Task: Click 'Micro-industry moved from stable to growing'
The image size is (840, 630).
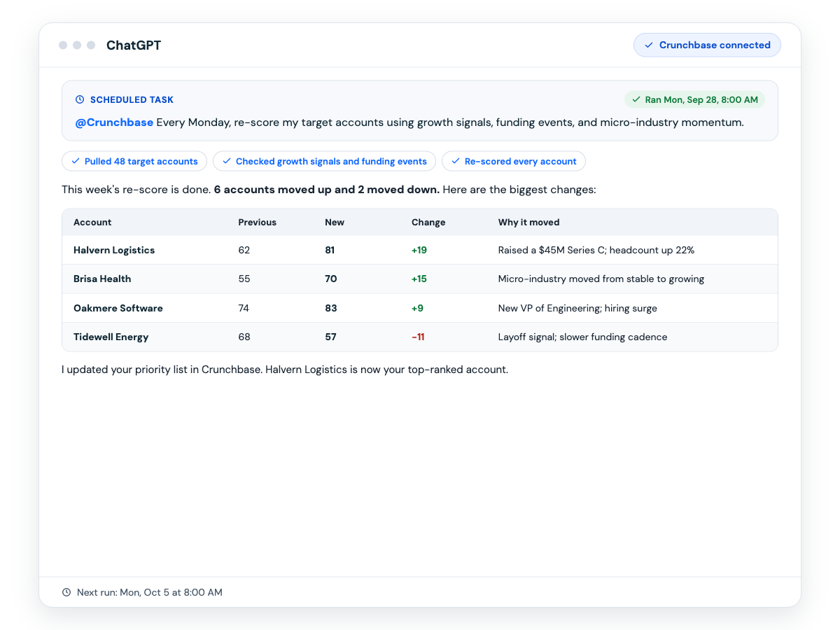Action: [601, 279]
